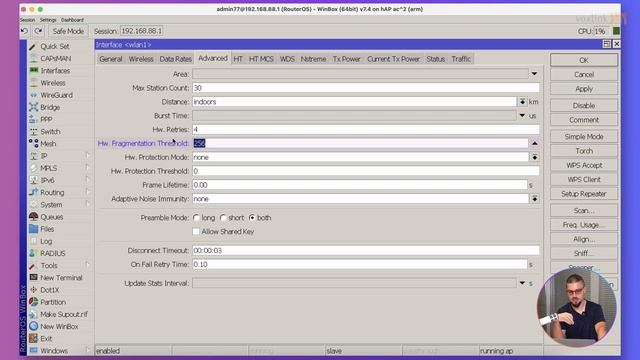This screenshot has height=360, width=640.
Task: Click the Cancel button
Action: [x=584, y=75]
